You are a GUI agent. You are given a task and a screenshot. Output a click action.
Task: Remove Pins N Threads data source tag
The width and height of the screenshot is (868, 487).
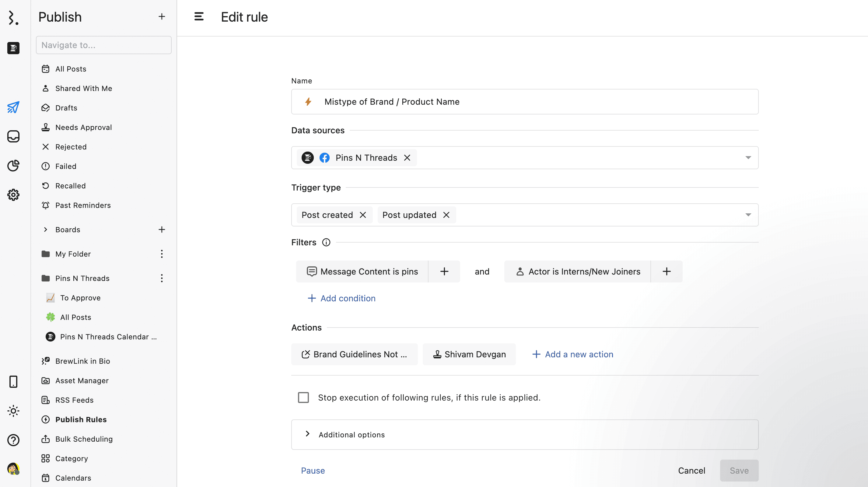407,158
